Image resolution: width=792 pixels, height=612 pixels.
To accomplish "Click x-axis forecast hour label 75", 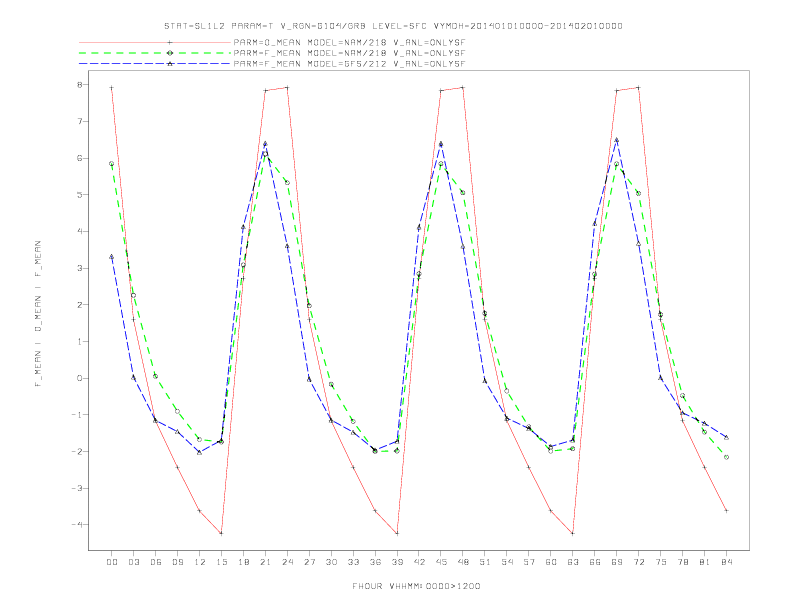I will [x=661, y=562].
